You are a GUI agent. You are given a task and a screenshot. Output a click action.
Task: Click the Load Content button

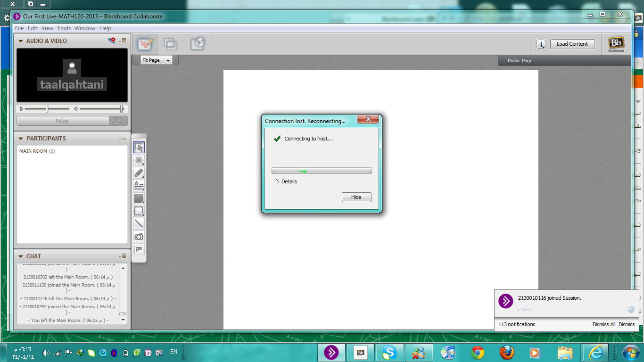point(572,44)
